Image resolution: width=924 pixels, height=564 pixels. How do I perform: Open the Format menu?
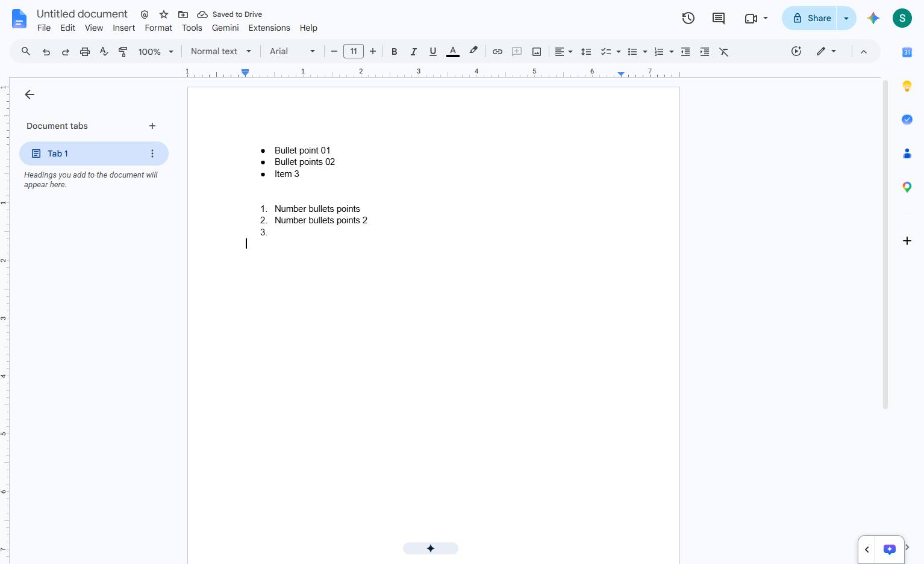coord(158,28)
